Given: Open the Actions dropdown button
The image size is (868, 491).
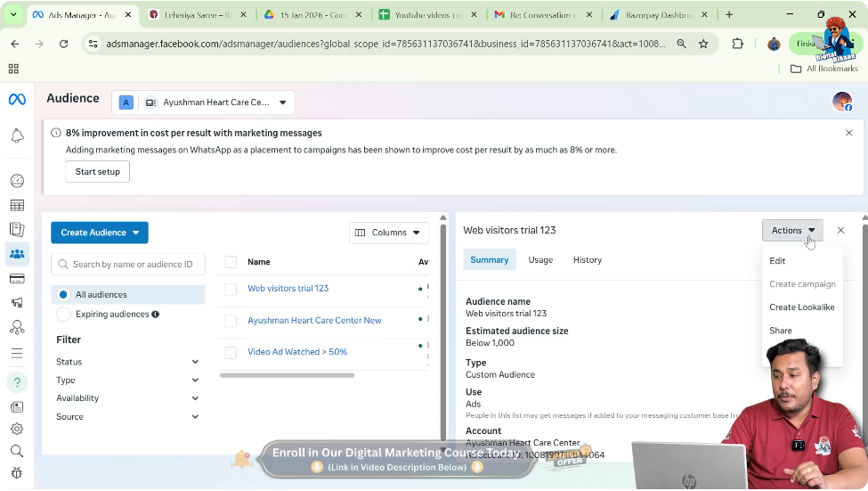Looking at the screenshot, I should [x=792, y=231].
